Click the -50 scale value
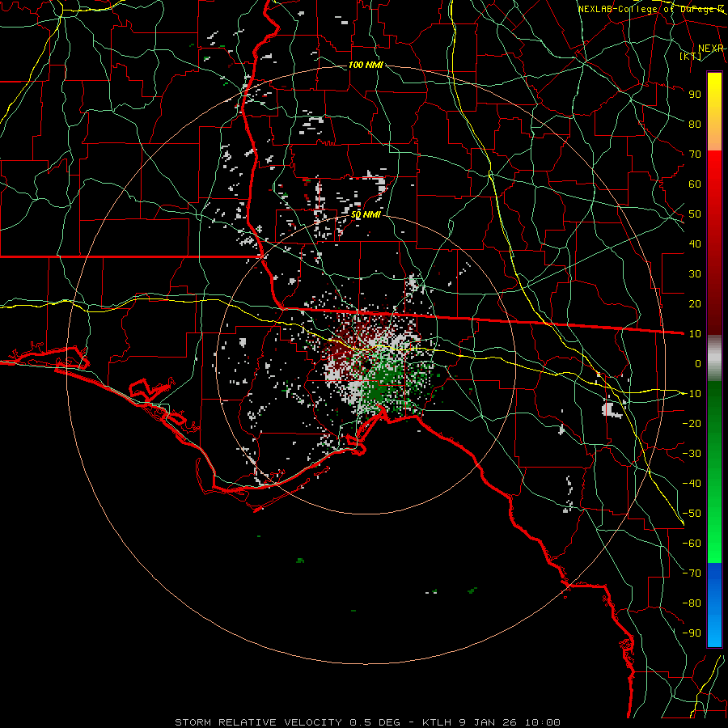Image resolution: width=728 pixels, height=728 pixels. tap(692, 514)
